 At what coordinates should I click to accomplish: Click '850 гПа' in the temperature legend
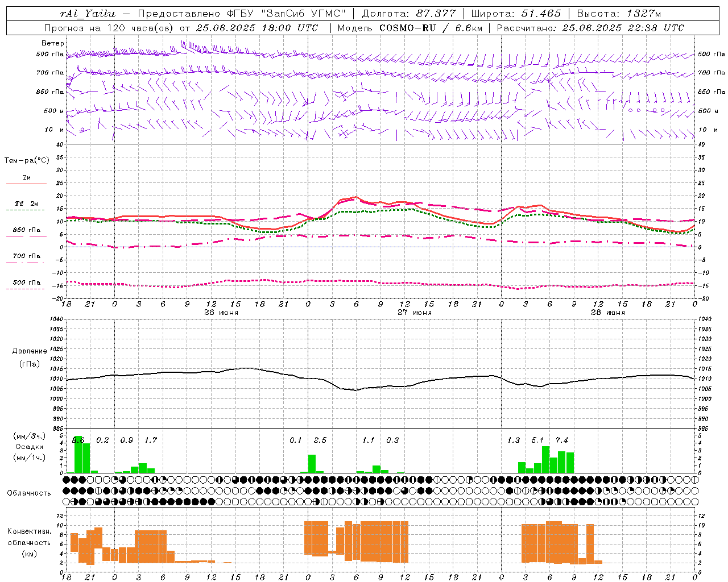coord(27,230)
